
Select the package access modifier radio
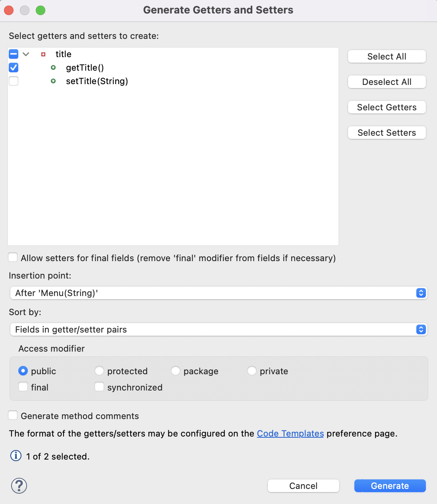point(176,371)
